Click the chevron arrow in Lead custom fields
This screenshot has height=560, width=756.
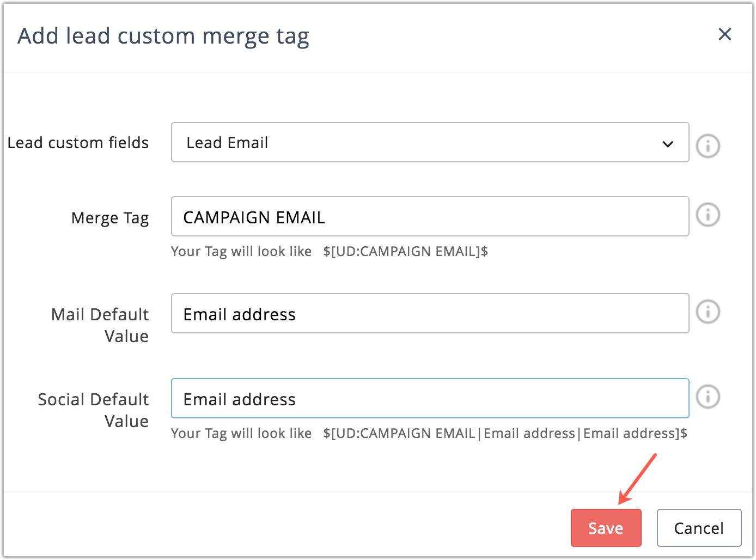pyautogui.click(x=668, y=144)
